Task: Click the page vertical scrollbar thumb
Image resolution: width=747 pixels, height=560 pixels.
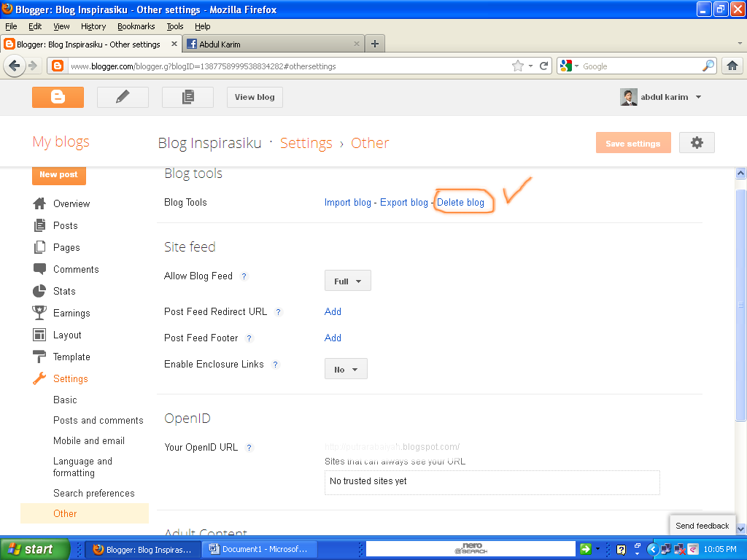Action: pos(740,305)
